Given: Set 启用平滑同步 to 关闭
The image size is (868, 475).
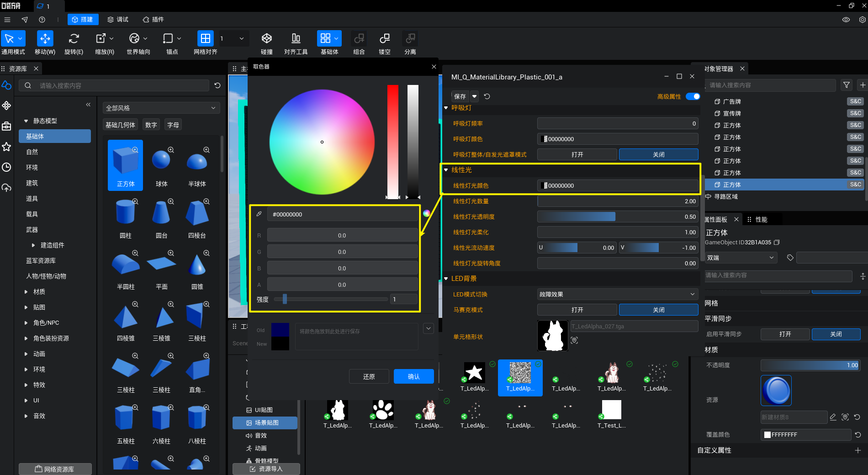Looking at the screenshot, I should click(836, 334).
